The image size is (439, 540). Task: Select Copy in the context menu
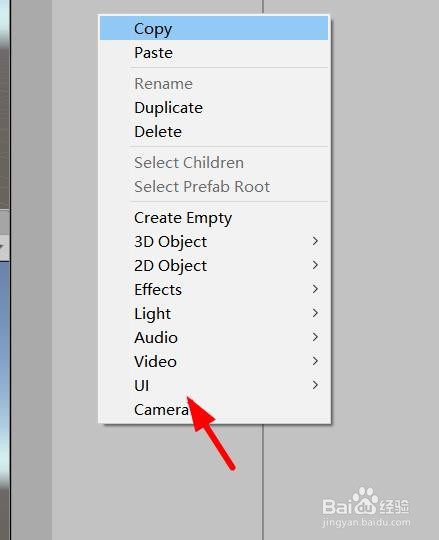coord(214,29)
